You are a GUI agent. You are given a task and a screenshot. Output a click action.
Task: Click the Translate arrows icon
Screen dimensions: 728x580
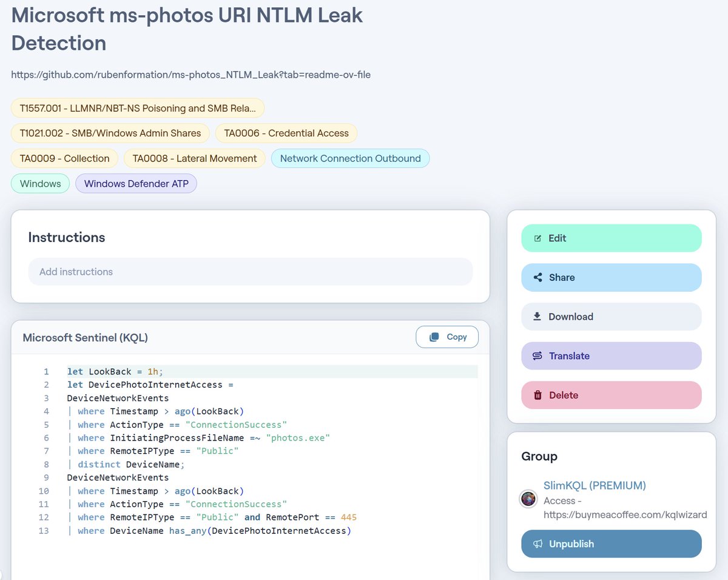pyautogui.click(x=538, y=356)
